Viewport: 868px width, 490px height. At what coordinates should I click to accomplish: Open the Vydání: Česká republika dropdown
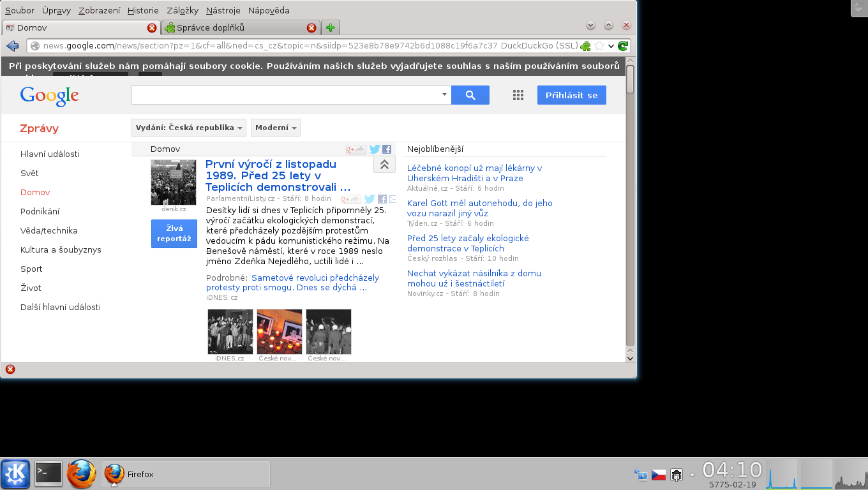189,128
